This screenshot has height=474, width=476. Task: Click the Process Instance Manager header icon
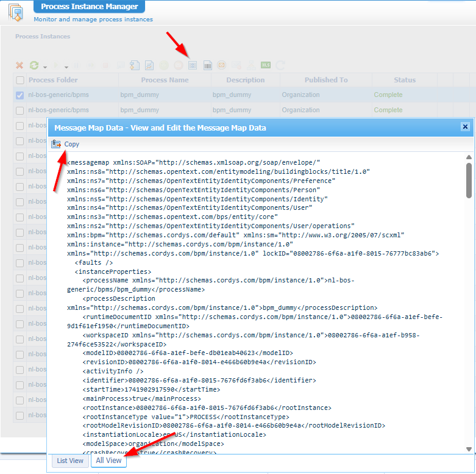point(15,12)
